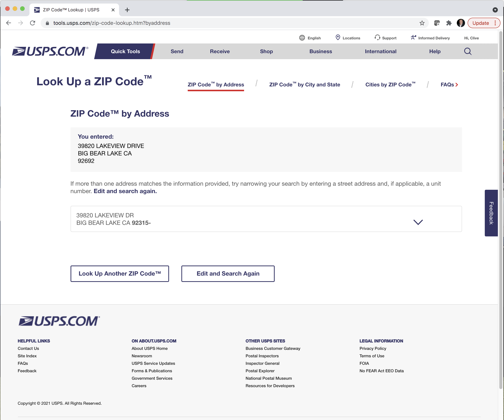
Task: Click the Look Up Another ZIP Code button
Action: click(120, 273)
